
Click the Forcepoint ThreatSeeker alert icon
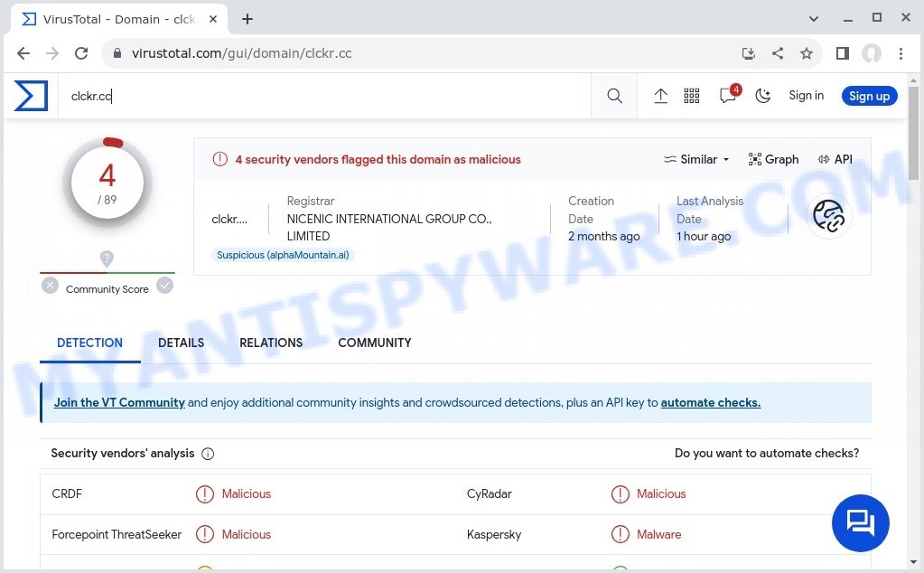click(x=204, y=535)
